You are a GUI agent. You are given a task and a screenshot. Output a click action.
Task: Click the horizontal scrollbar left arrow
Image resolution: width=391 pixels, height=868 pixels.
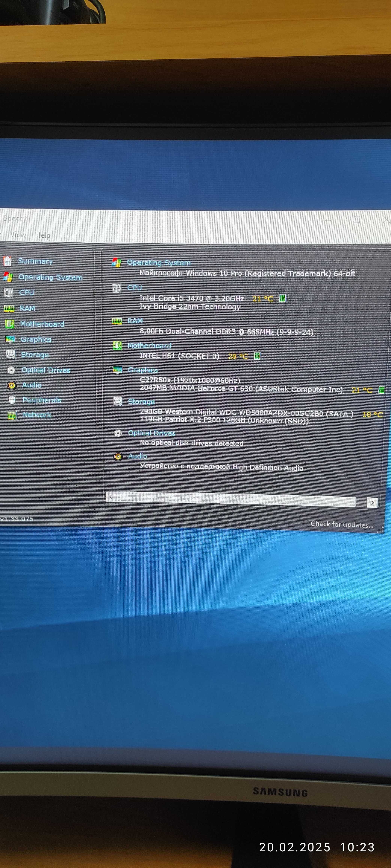tap(111, 497)
